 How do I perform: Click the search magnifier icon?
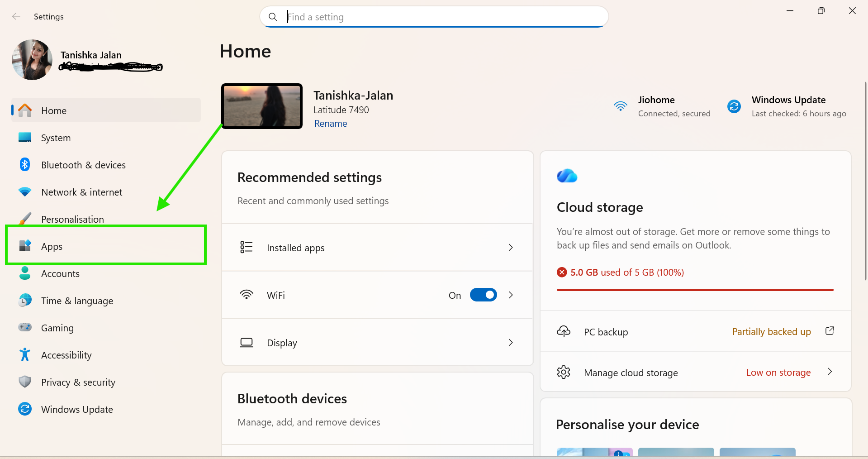pyautogui.click(x=273, y=17)
